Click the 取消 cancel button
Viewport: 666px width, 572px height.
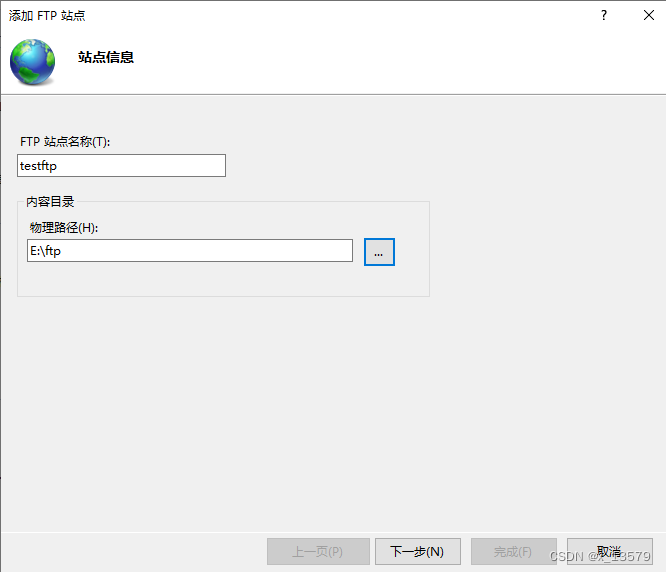(x=610, y=552)
